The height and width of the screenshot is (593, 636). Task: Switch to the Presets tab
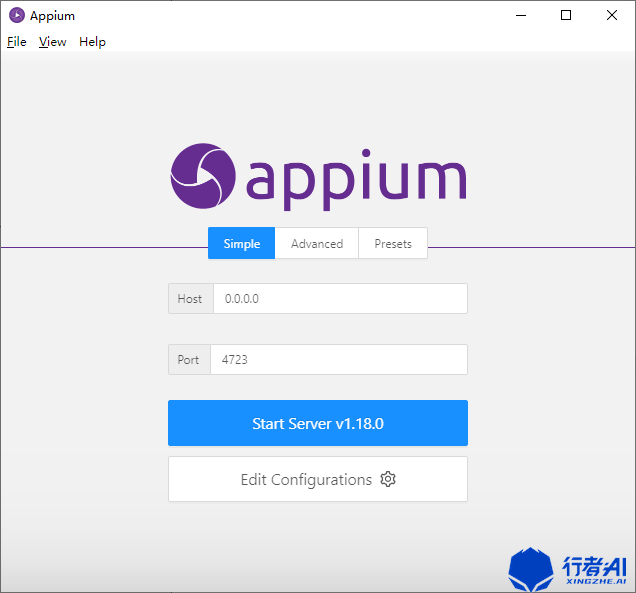point(393,243)
